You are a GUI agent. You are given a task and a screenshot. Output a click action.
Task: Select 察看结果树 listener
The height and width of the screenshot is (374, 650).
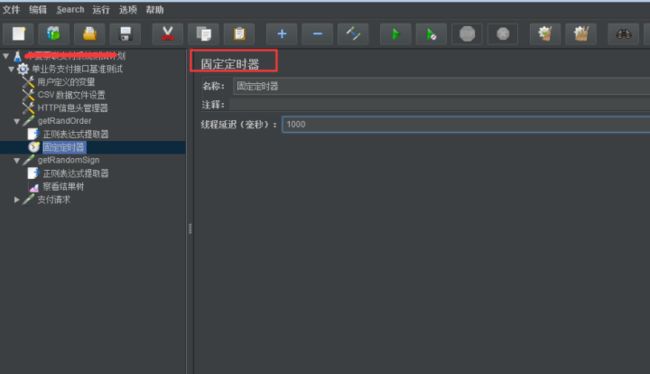point(63,187)
